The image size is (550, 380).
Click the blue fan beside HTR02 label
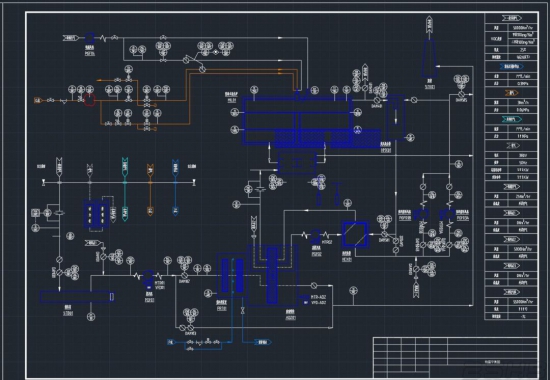316,235
